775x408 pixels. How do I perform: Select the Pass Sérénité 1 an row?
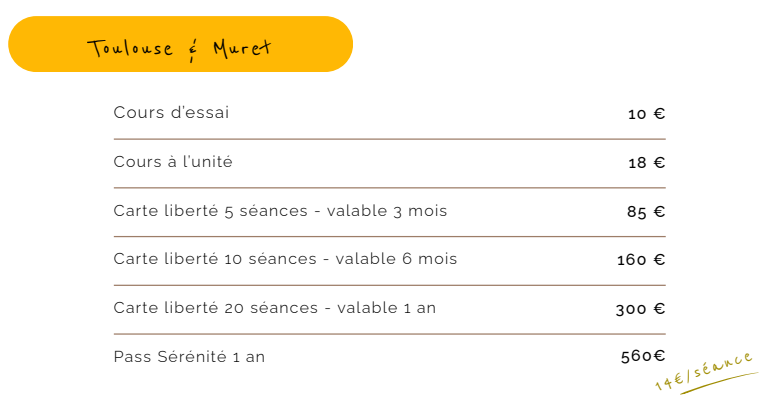point(389,357)
